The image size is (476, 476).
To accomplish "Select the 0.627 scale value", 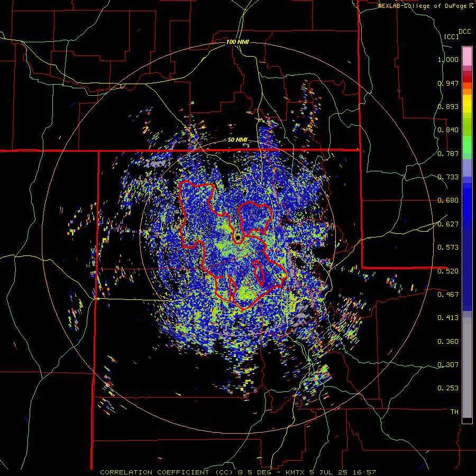I will coord(448,224).
